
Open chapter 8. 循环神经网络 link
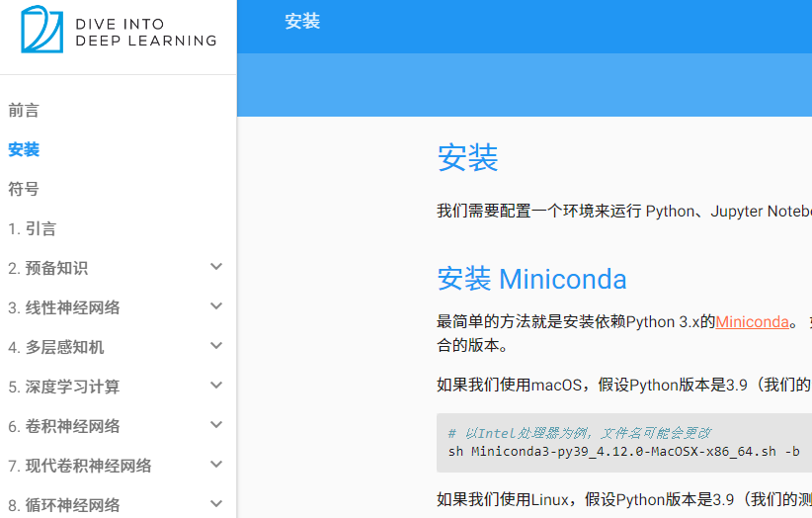(x=64, y=505)
